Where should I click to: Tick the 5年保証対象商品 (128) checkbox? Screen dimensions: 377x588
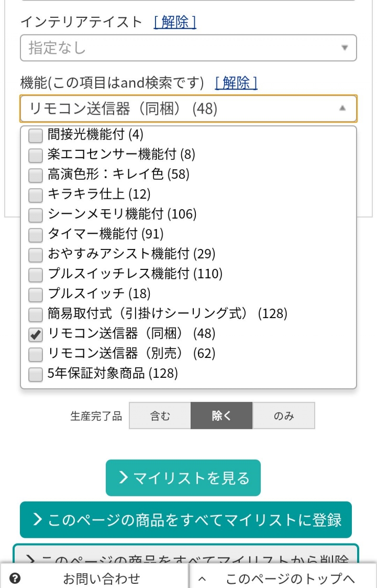point(36,374)
